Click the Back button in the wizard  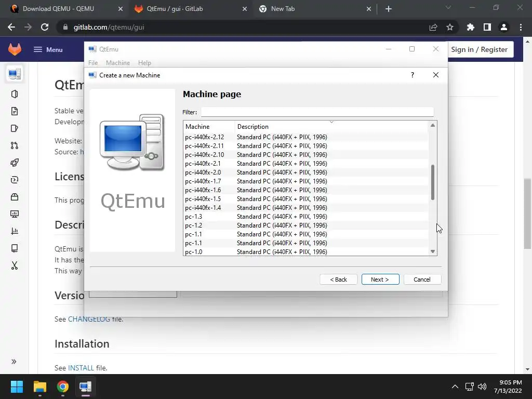[x=338, y=280]
